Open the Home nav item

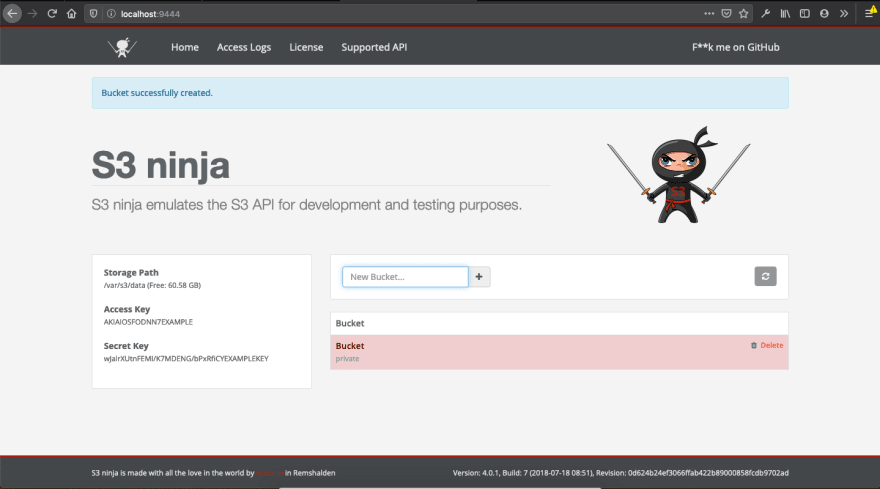click(x=185, y=47)
